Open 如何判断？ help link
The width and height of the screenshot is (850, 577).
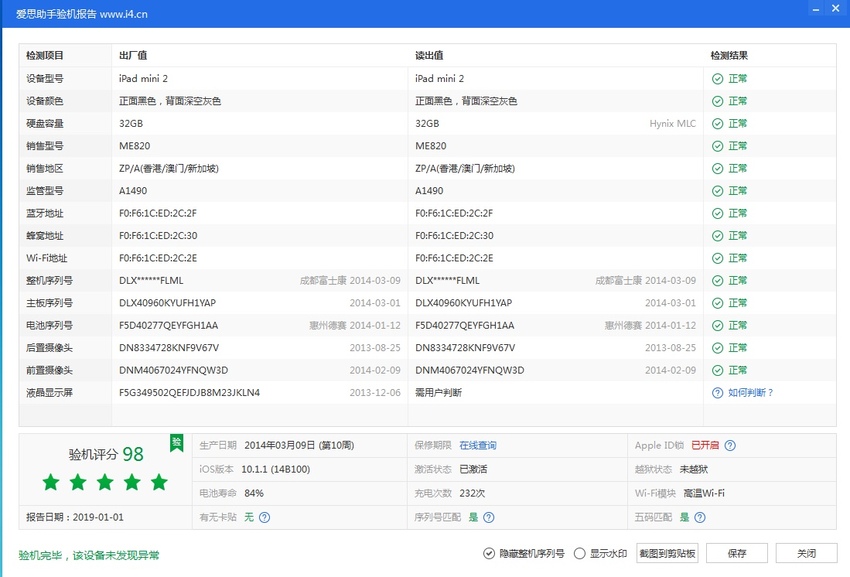point(751,393)
